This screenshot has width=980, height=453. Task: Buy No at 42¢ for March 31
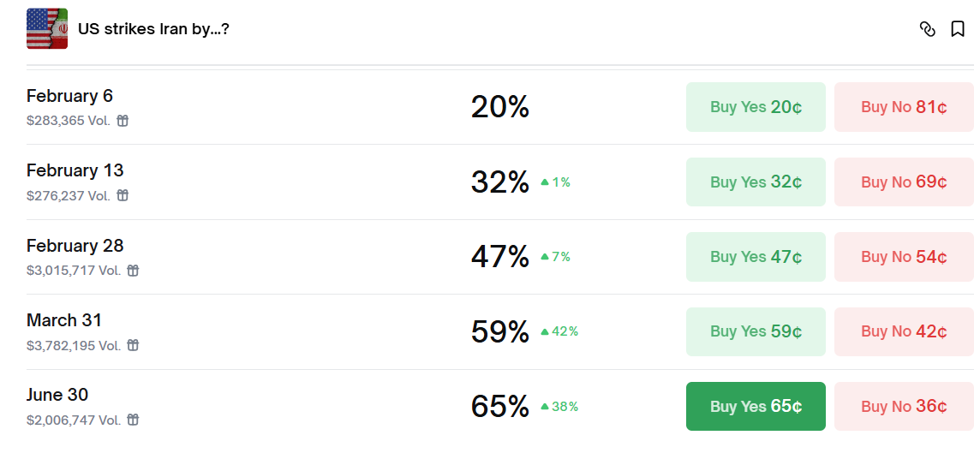[904, 331]
